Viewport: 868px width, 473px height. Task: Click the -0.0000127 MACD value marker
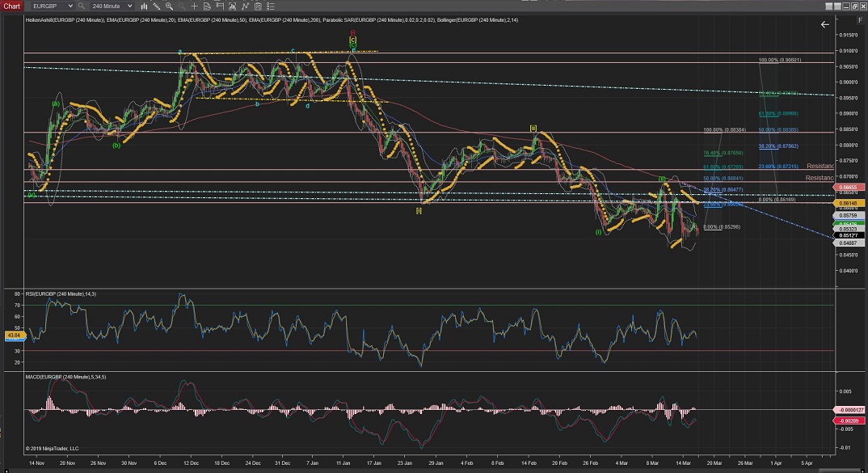pos(849,410)
